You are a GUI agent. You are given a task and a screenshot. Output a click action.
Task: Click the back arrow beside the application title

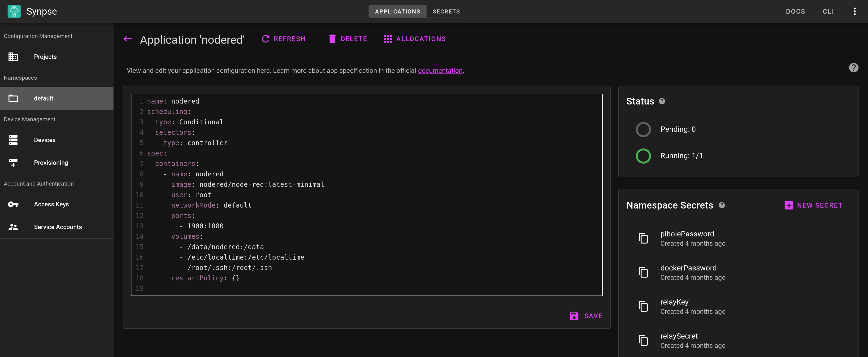point(128,39)
